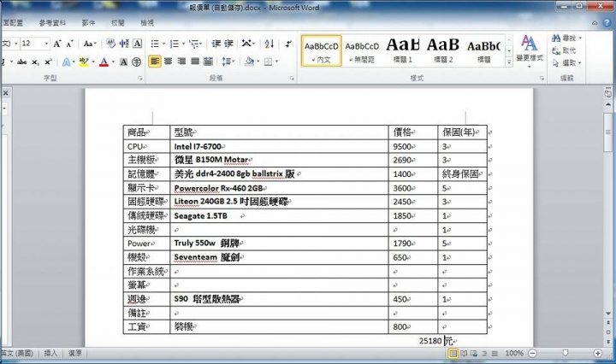Click the Clear Formatting eraser icon
Viewport: 616px width, 364px height.
(110, 44)
